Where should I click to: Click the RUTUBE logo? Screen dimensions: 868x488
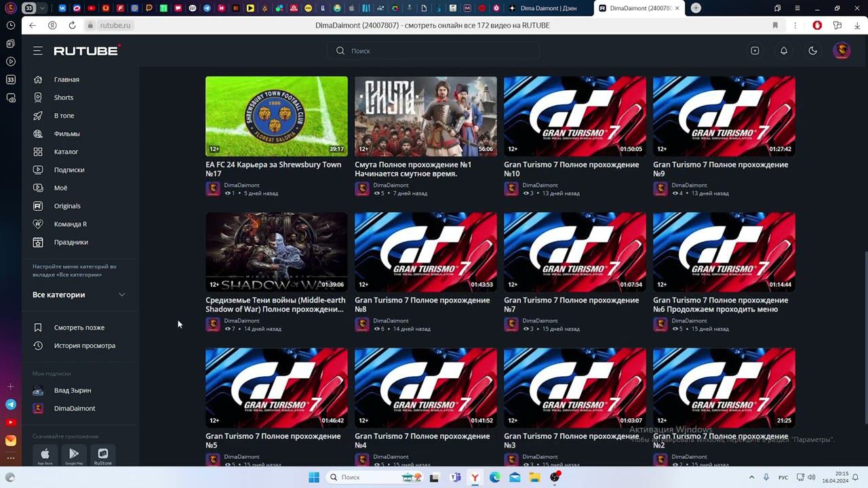pos(87,51)
